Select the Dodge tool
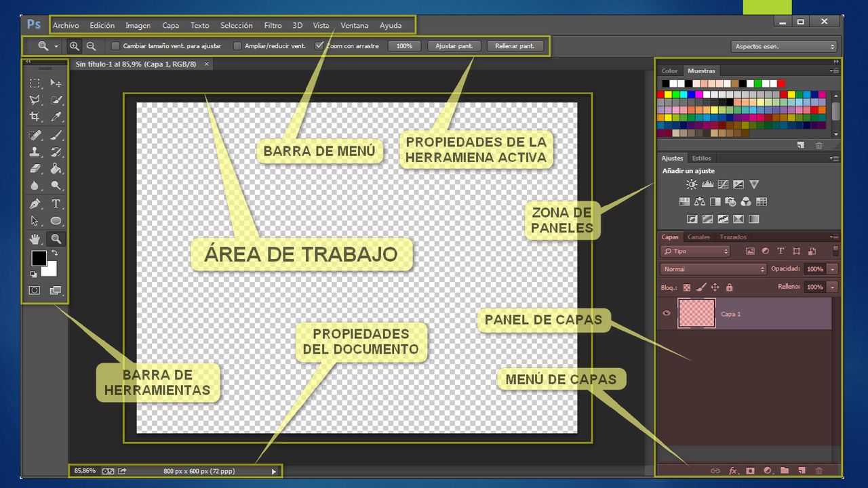This screenshot has width=868, height=488. (x=56, y=186)
